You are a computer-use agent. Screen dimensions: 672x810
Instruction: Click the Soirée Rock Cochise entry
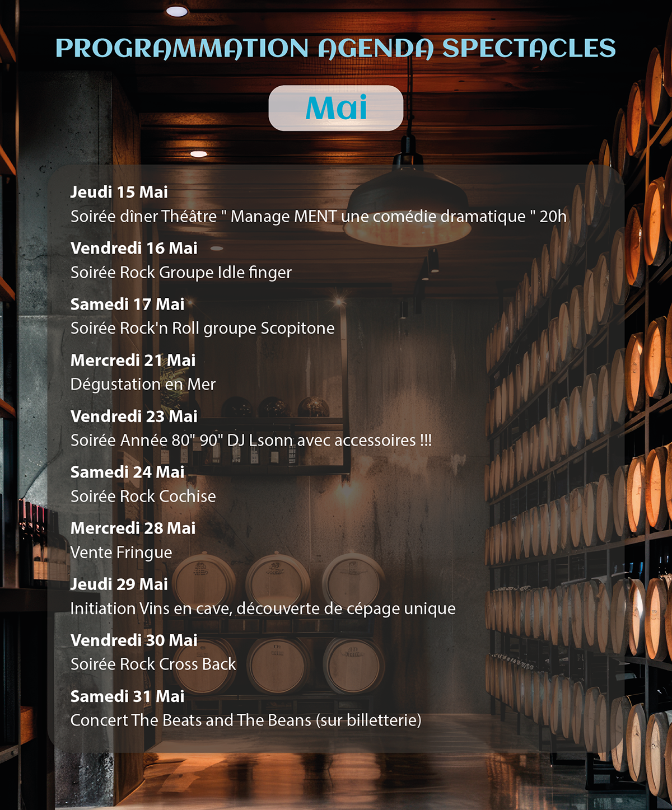click(x=143, y=496)
